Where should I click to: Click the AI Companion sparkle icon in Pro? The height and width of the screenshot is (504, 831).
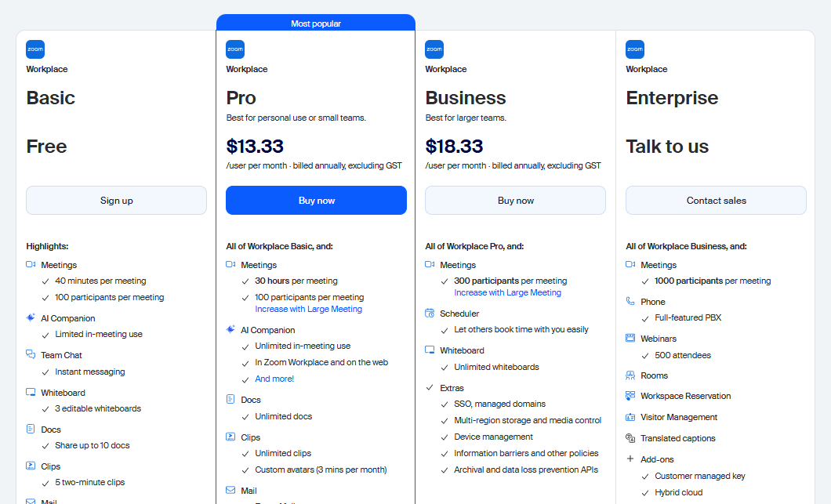click(230, 329)
